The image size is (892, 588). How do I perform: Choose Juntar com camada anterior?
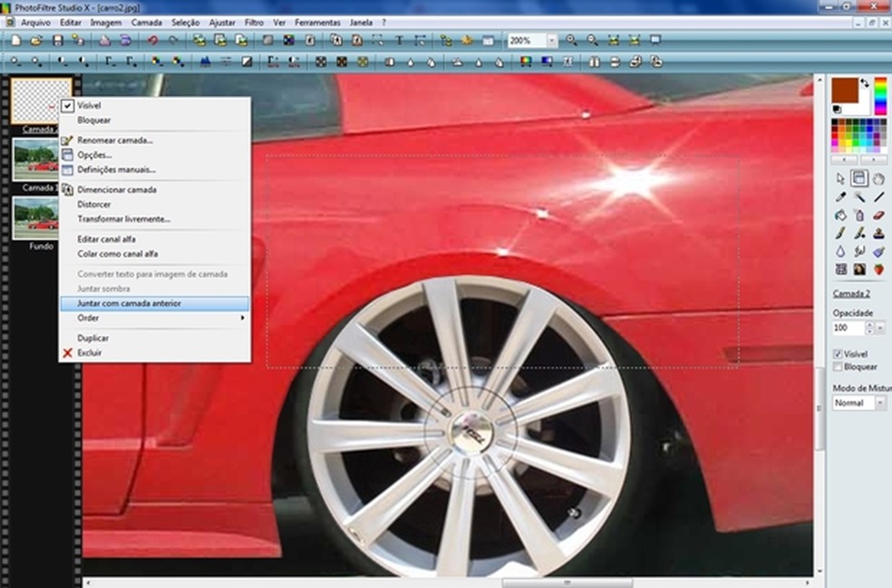[129, 304]
